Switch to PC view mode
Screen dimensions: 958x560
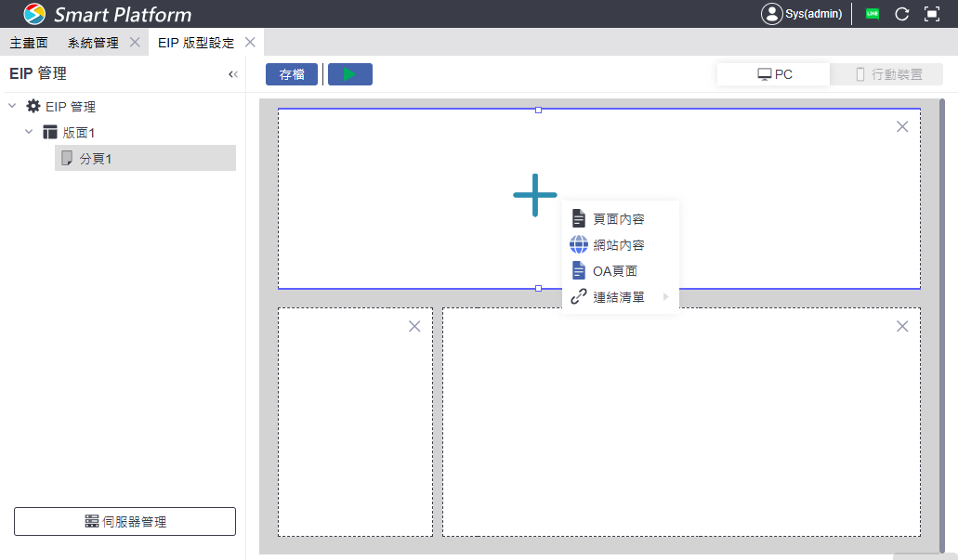click(774, 74)
